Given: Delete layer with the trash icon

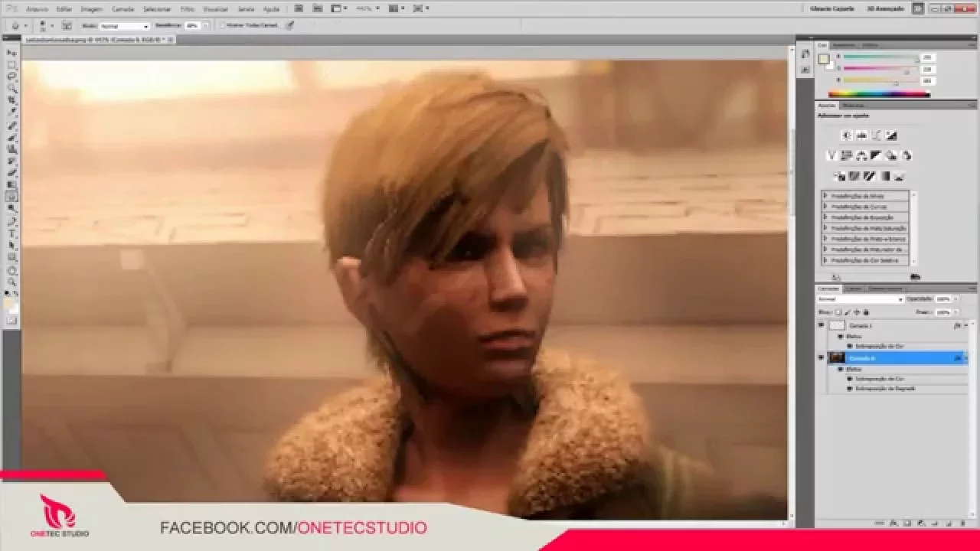Looking at the screenshot, I should tap(963, 523).
